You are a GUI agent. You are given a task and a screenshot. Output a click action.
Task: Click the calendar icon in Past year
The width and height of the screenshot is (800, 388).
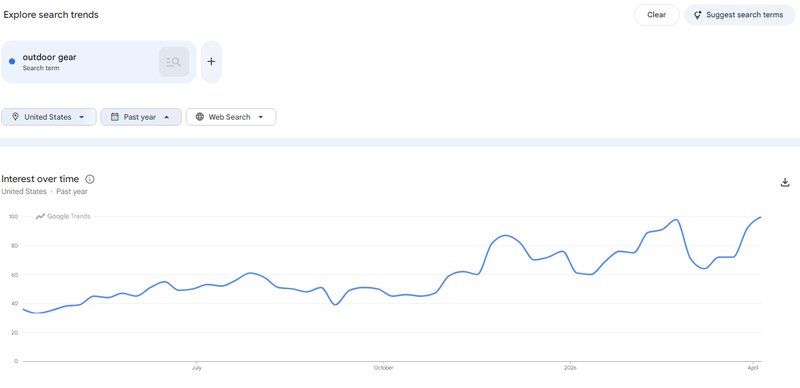[115, 117]
